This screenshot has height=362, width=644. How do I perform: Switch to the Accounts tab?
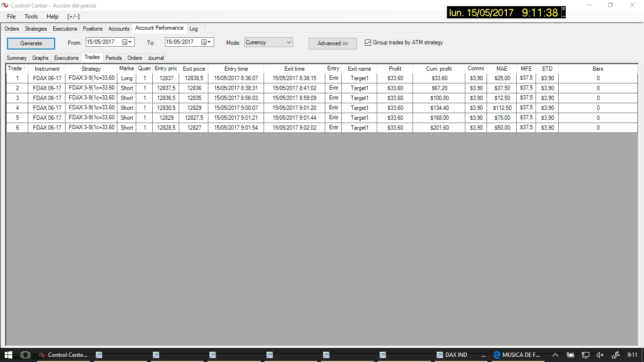tap(119, 29)
